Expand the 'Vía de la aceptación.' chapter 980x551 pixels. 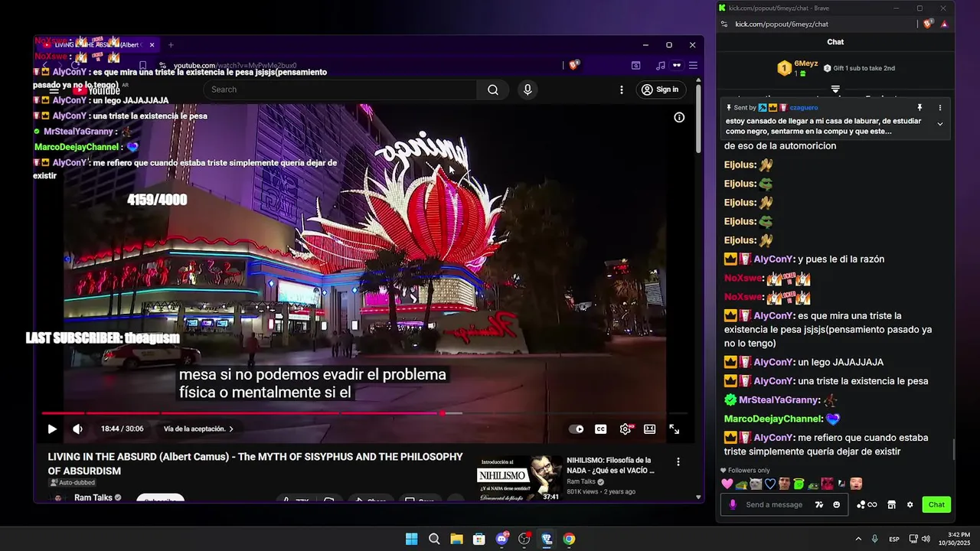(199, 429)
